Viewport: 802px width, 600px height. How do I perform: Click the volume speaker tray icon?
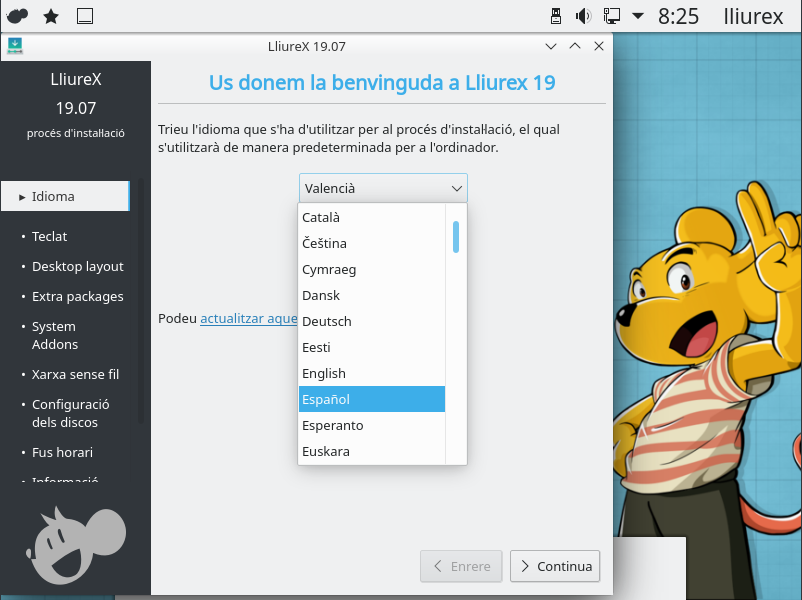tap(584, 16)
